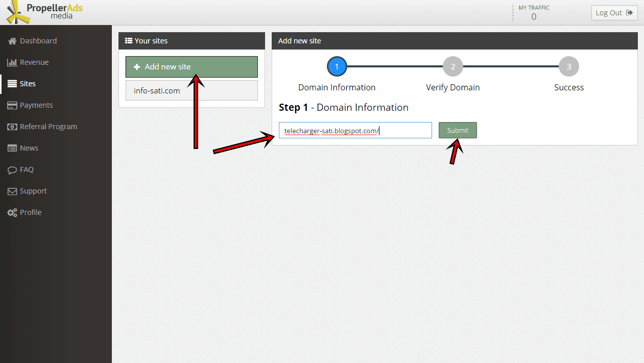Viewport: 644px width, 363px height.
Task: Go to the Payments section
Action: point(36,105)
